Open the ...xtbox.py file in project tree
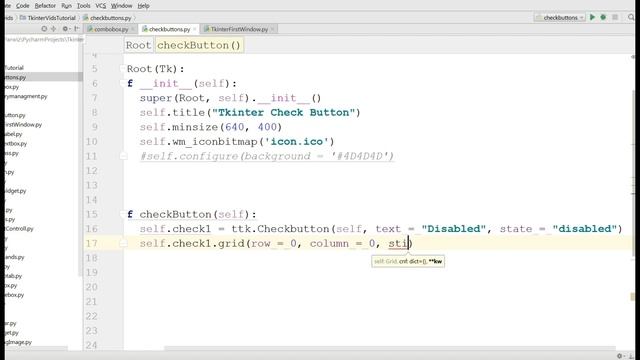 (16, 144)
